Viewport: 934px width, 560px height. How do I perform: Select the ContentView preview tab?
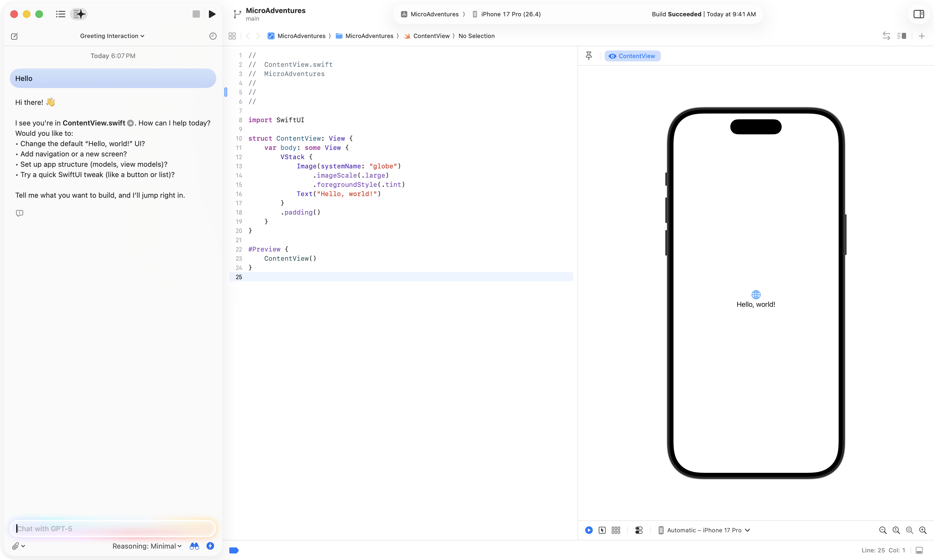point(632,56)
